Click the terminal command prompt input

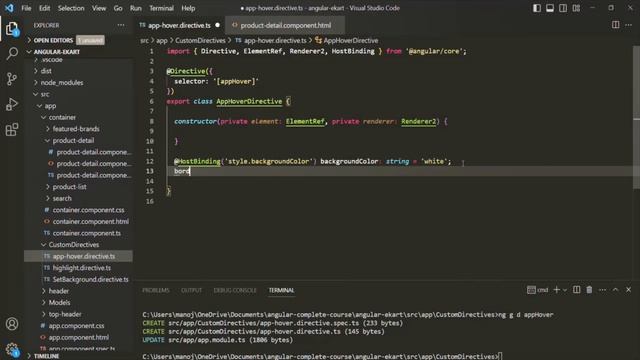[501, 356]
